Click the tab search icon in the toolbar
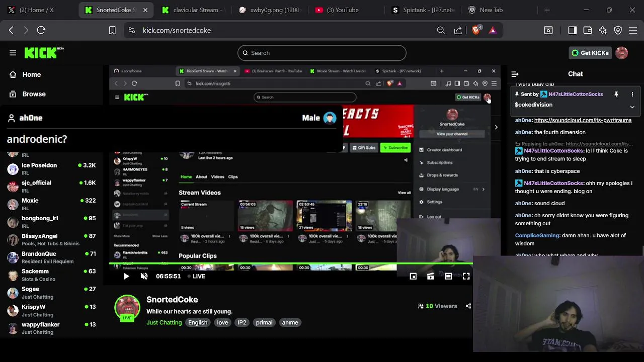Screen dimensions: 644x362 pos(548,30)
